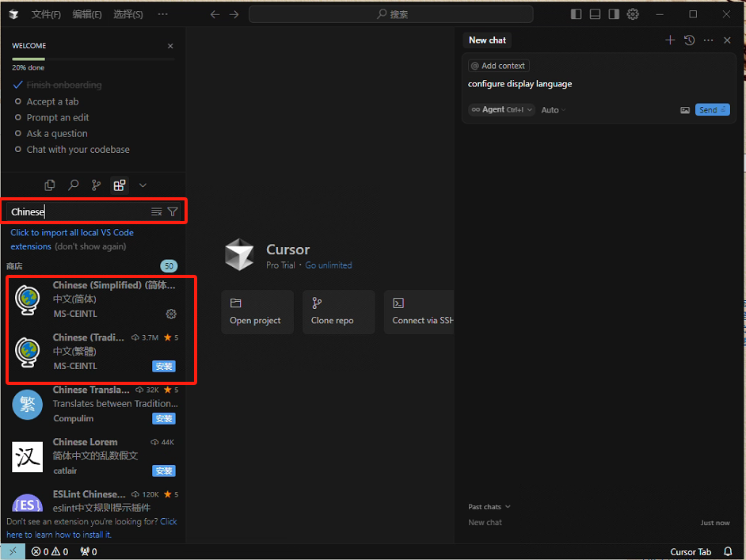Click the Accept a tab onboarding step
Viewport: 746px width, 560px height.
[x=52, y=102]
